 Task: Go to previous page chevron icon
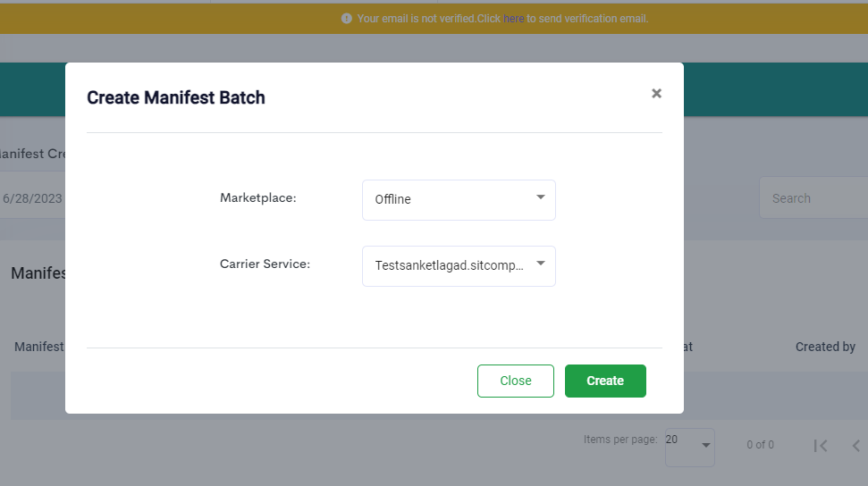point(855,446)
